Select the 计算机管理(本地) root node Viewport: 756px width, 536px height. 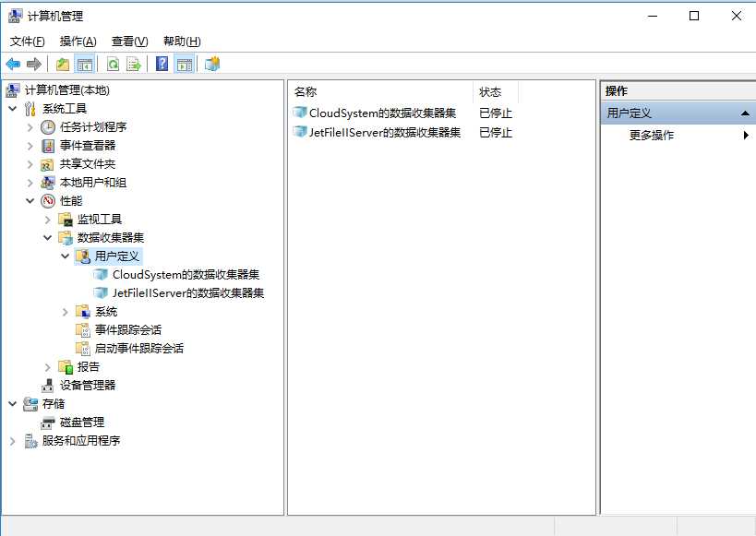click(67, 90)
